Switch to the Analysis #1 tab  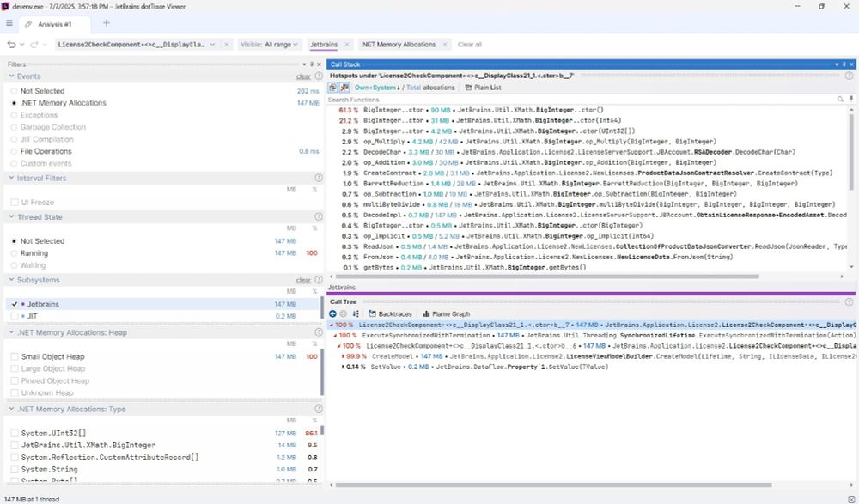[x=54, y=24]
